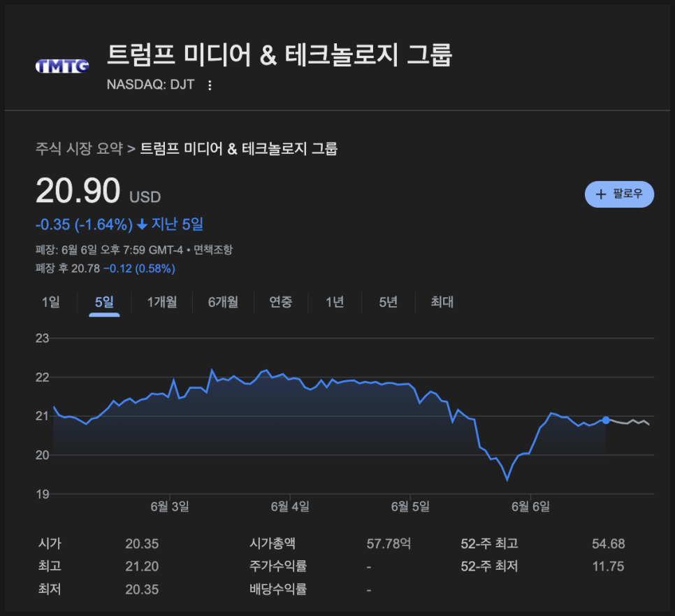
Task: Click the NASDAQ: DJT ticker text
Action: point(151,85)
